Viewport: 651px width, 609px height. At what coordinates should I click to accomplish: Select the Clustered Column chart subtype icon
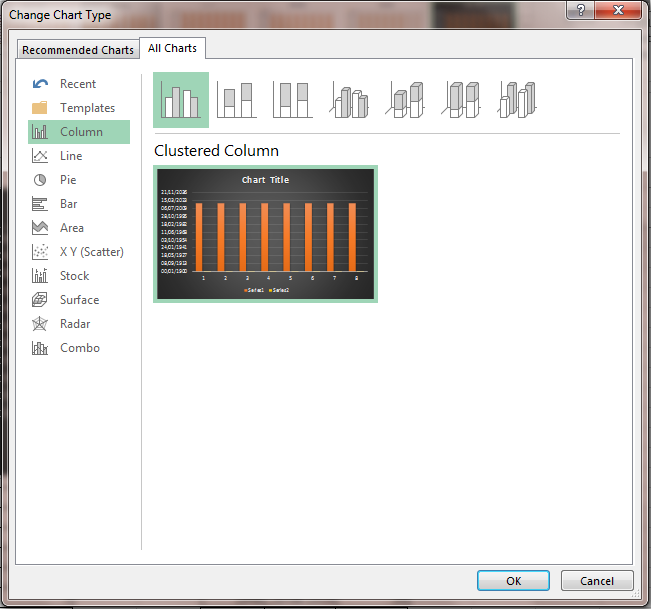coord(181,100)
